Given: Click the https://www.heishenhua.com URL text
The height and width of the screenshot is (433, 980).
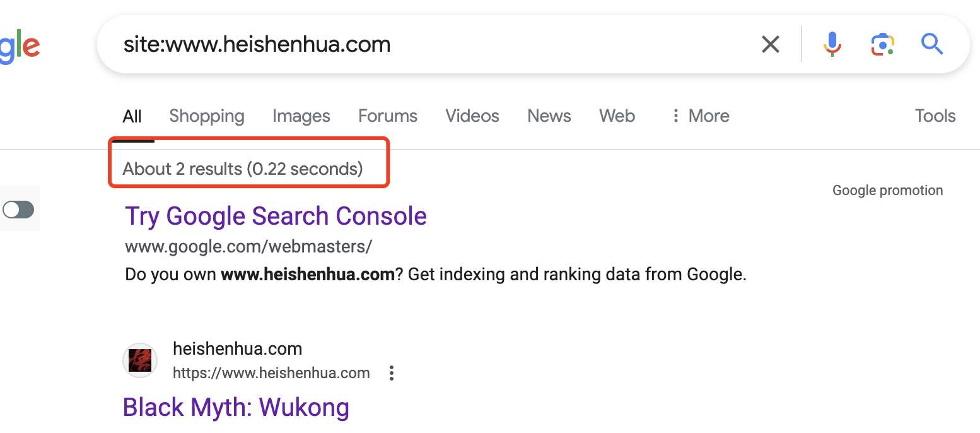Looking at the screenshot, I should 271,373.
